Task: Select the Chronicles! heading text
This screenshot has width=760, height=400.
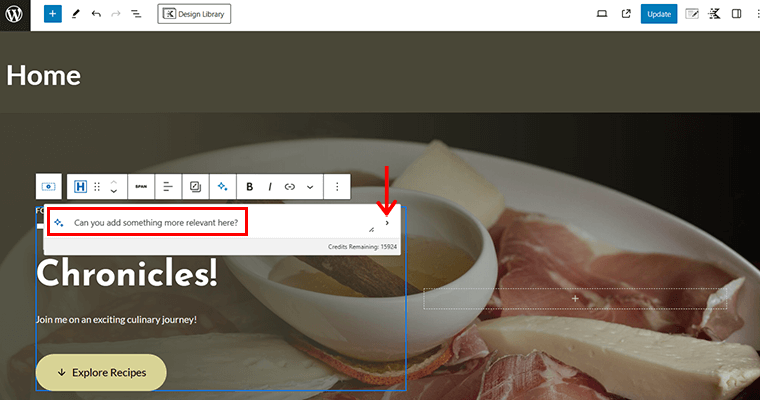Action: 127,273
